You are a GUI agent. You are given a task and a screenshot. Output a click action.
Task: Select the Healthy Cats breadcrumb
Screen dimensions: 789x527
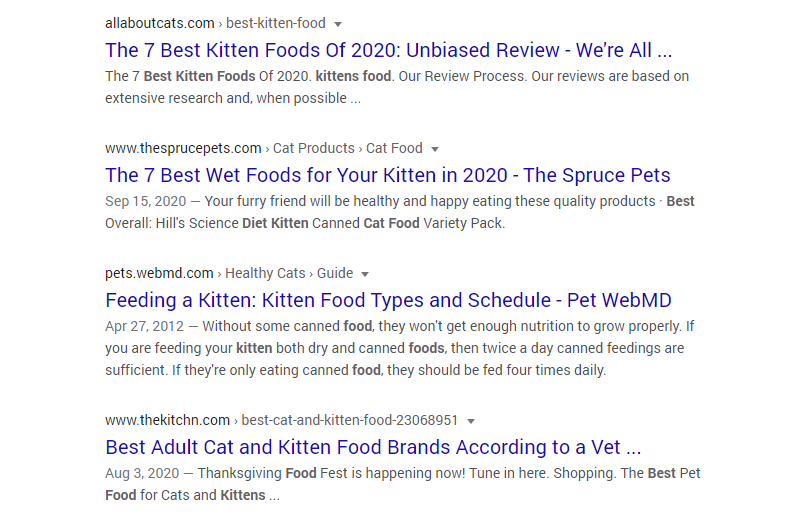tap(265, 273)
